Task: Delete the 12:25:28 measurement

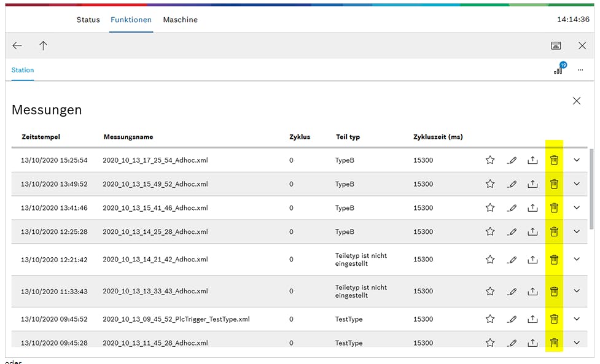Action: click(x=554, y=231)
